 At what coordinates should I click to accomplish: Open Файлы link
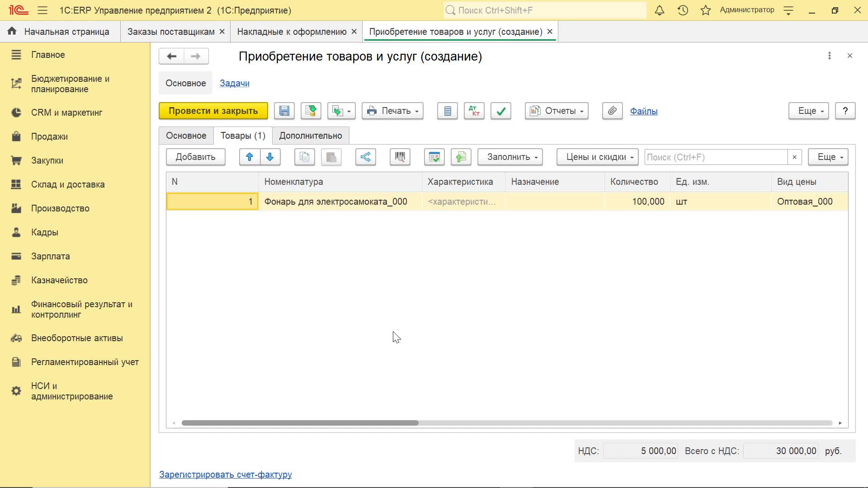(644, 111)
